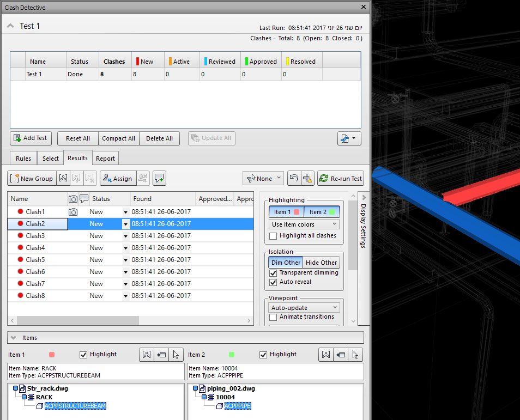Click the Unassign icon
Screen dimensions: 520x420
143,178
